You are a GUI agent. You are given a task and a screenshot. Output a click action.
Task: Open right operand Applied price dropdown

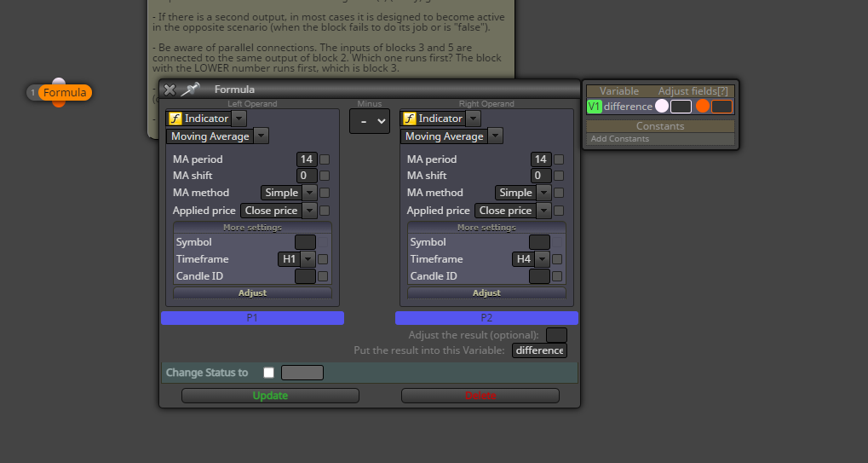click(x=544, y=211)
